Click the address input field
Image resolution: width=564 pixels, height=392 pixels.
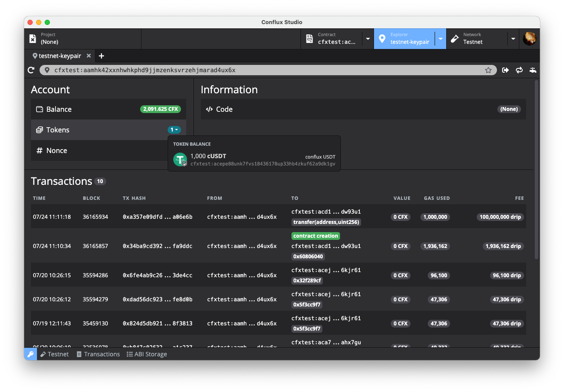268,70
